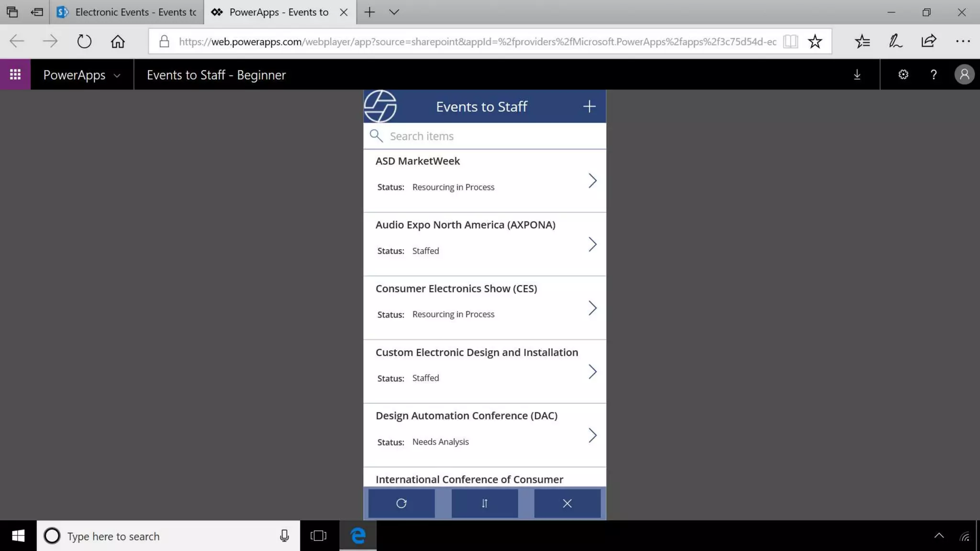The width and height of the screenshot is (980, 551).
Task: Switch to Electronic Events SharePoint tab
Action: [x=127, y=12]
